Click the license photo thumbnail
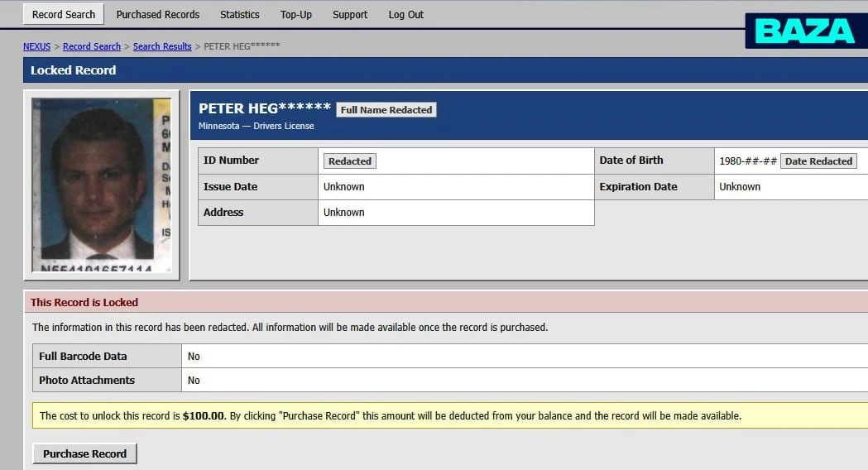The width and height of the screenshot is (868, 470). coord(101,185)
